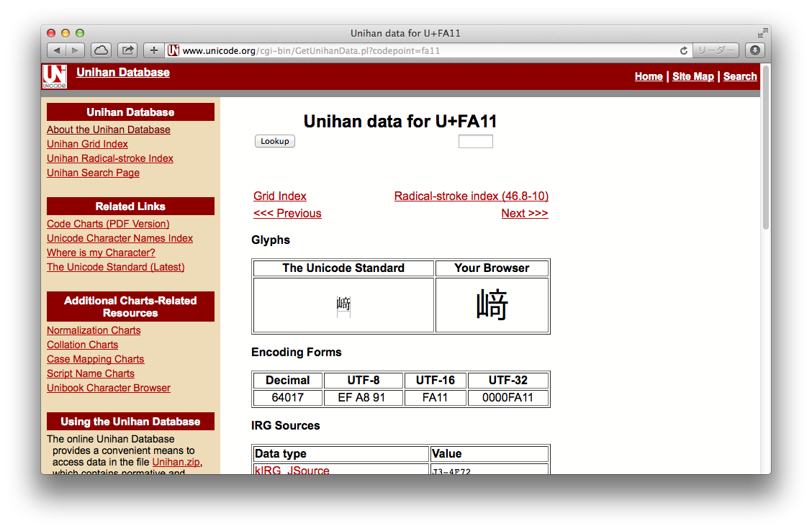
Task: Select the UTF-32 value 0000FA11
Action: click(x=507, y=397)
